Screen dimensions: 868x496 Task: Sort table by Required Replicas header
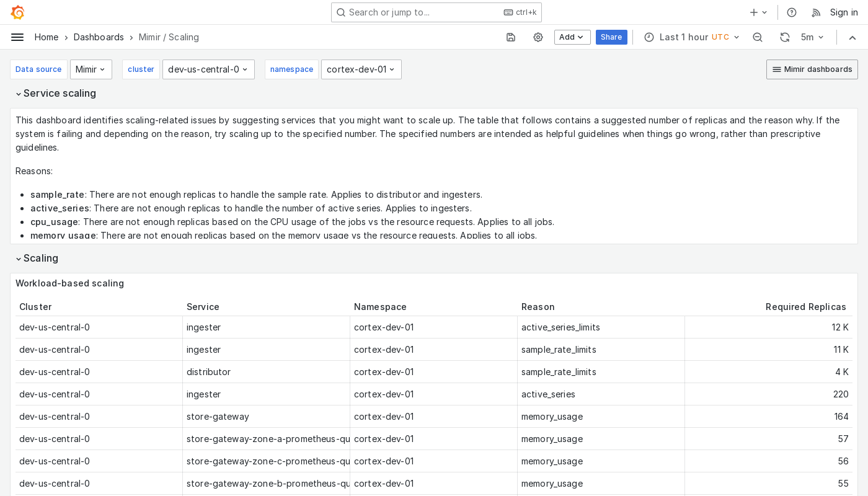[x=805, y=307]
